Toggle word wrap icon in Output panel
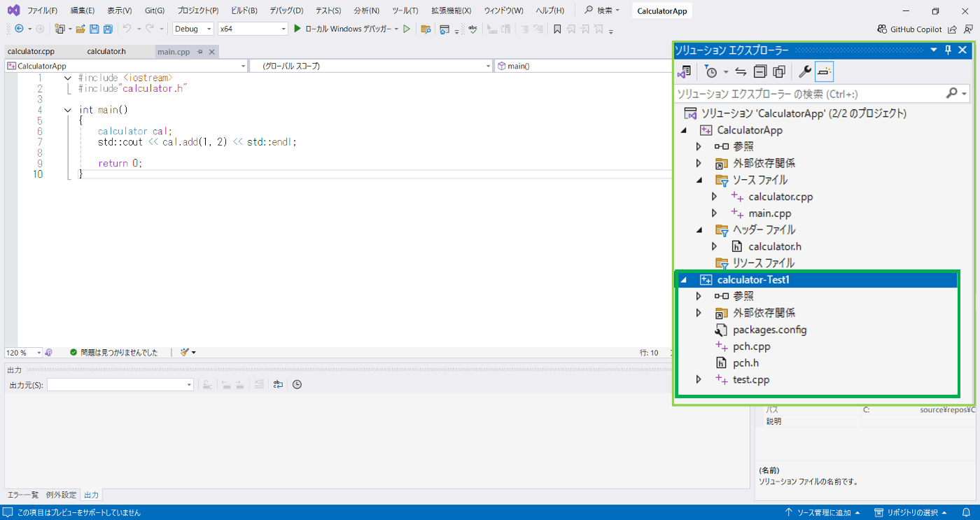980x520 pixels. click(278, 384)
